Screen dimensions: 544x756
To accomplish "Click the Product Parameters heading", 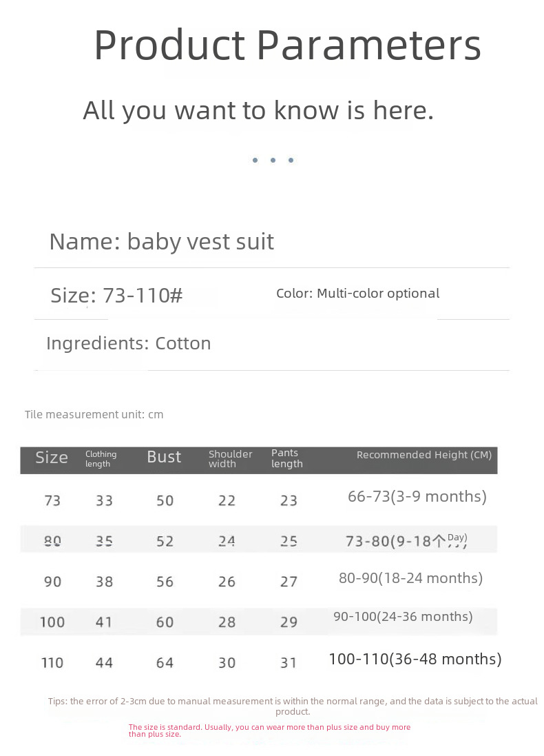I will click(x=287, y=45).
